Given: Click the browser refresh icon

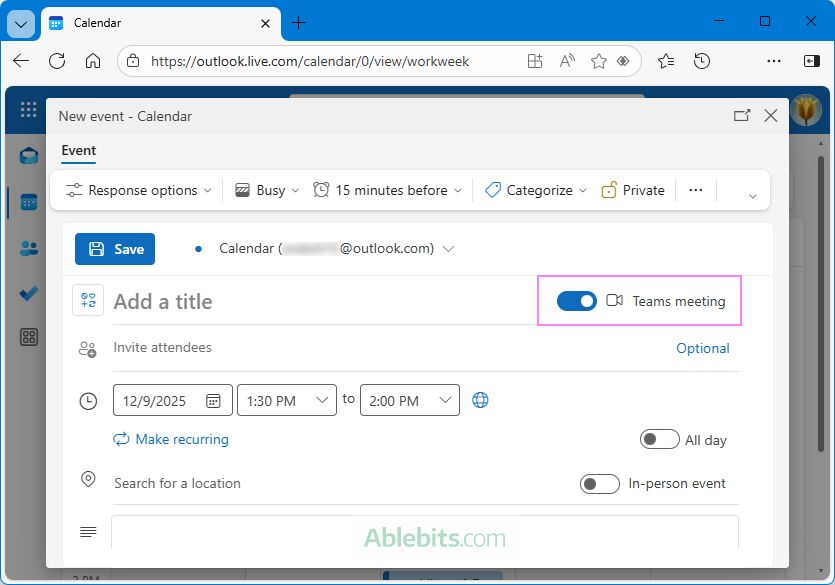Looking at the screenshot, I should point(57,61).
